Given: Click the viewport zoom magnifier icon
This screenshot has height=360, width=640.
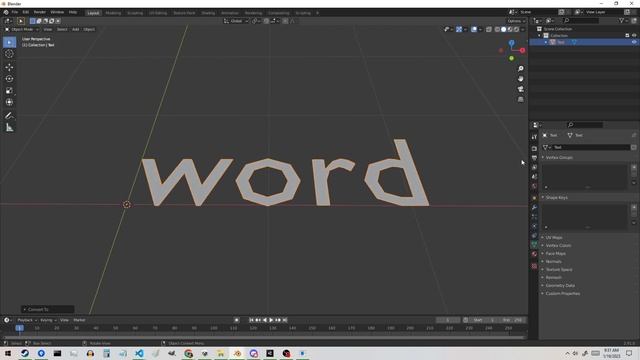Looking at the screenshot, I should (x=520, y=69).
